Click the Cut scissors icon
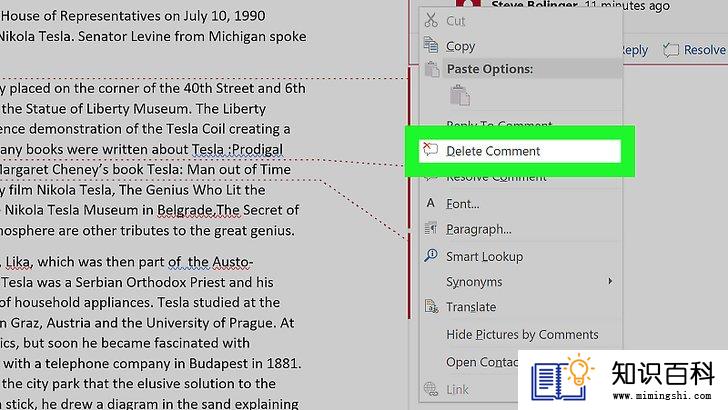 pyautogui.click(x=431, y=20)
